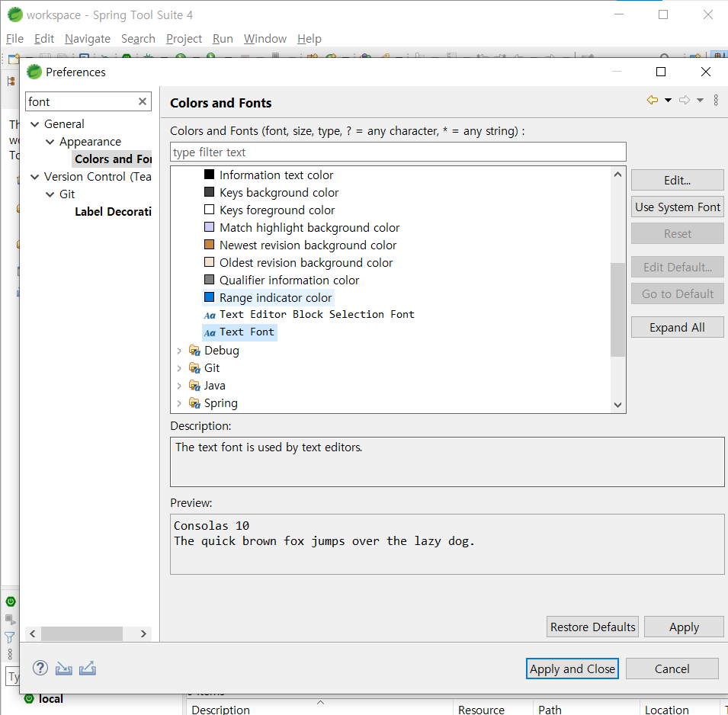
Task: Collapse the Git node in left tree
Action: coord(50,194)
